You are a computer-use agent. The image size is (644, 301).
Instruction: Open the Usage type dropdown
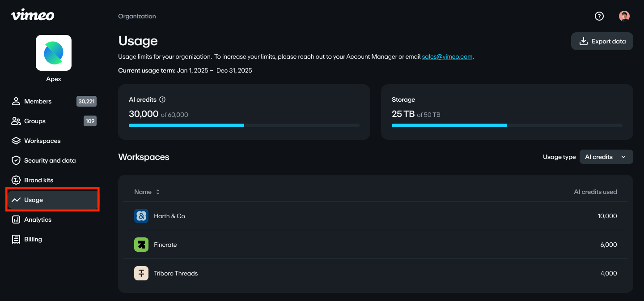606,157
